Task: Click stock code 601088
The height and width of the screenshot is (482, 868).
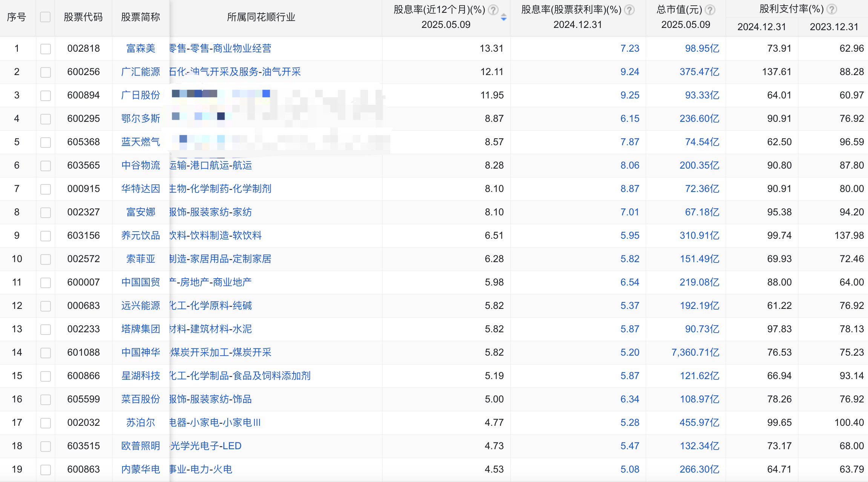Action: [x=83, y=352]
